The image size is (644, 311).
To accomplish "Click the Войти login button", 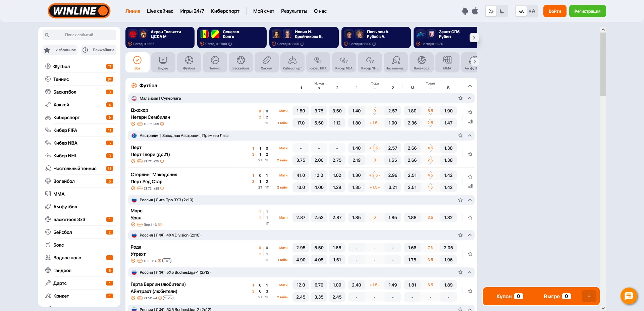I will pos(554,11).
